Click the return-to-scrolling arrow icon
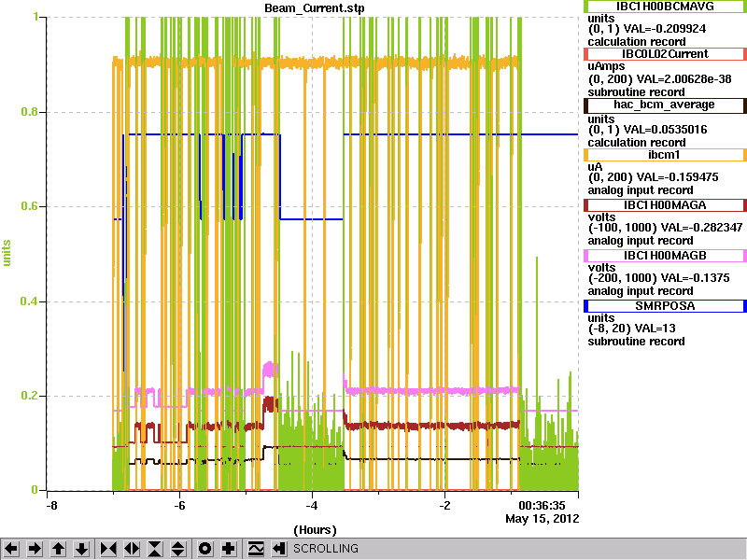 click(279, 549)
